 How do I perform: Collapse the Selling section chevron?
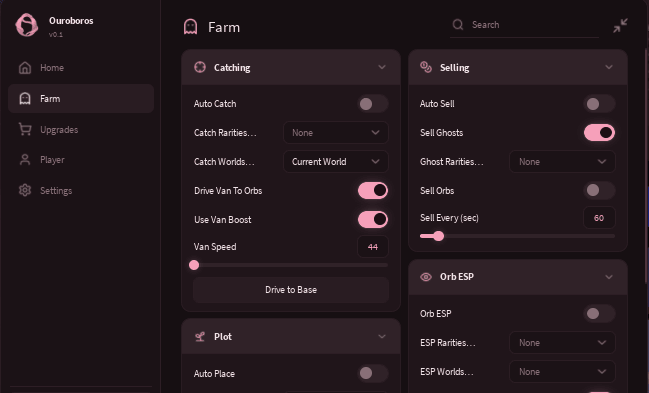[x=608, y=67]
